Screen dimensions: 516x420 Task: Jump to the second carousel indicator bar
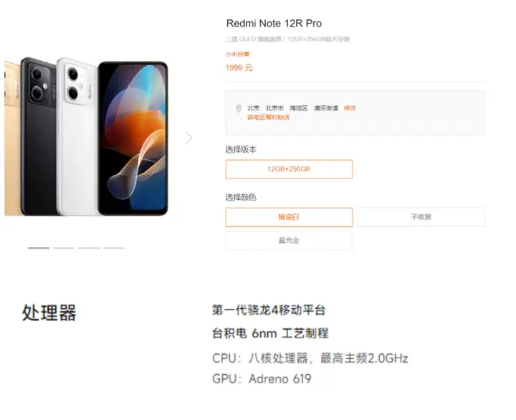64,248
